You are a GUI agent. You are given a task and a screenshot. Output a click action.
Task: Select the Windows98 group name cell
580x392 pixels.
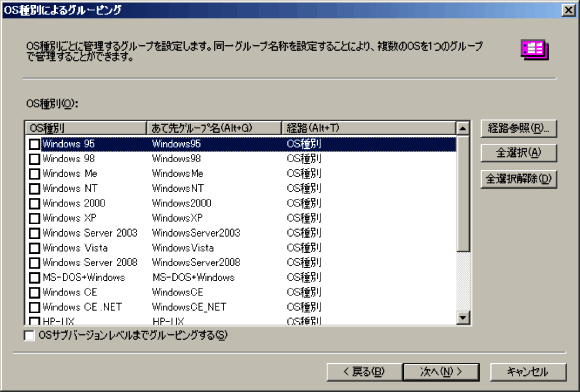176,159
